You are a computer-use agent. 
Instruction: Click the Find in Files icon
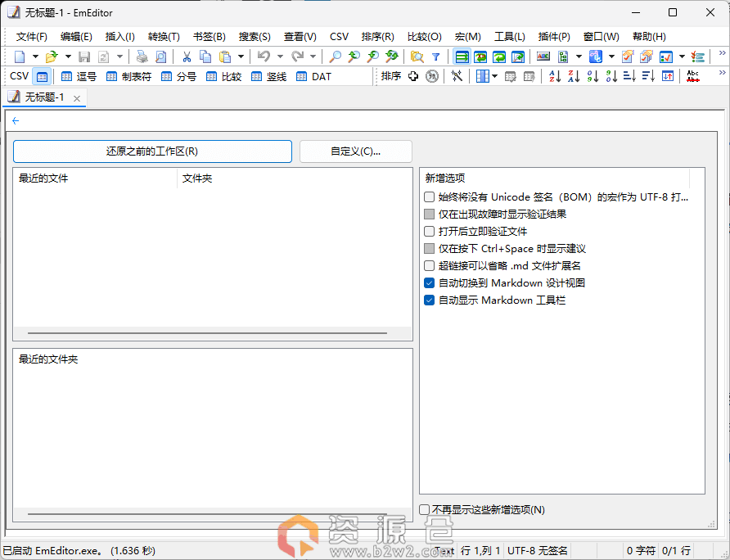coord(417,56)
